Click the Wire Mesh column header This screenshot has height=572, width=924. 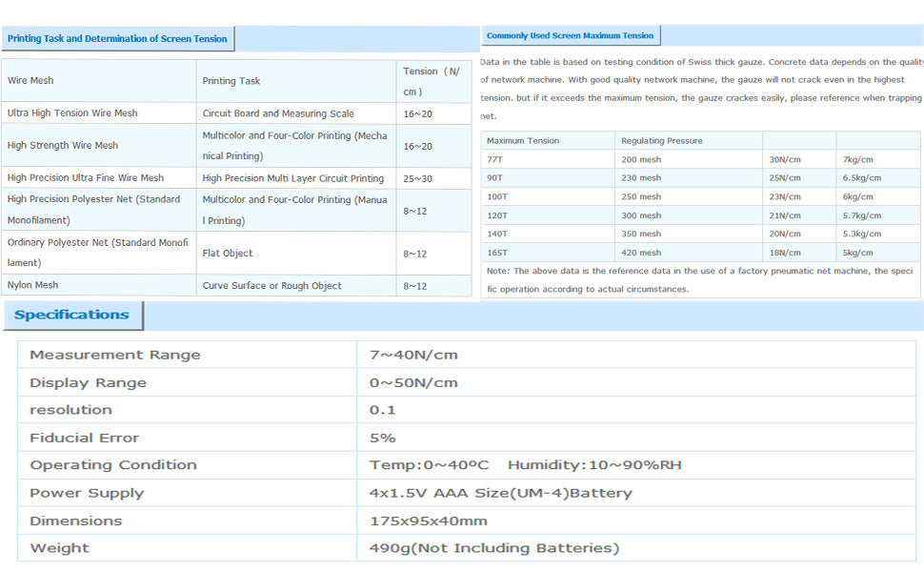pyautogui.click(x=30, y=81)
